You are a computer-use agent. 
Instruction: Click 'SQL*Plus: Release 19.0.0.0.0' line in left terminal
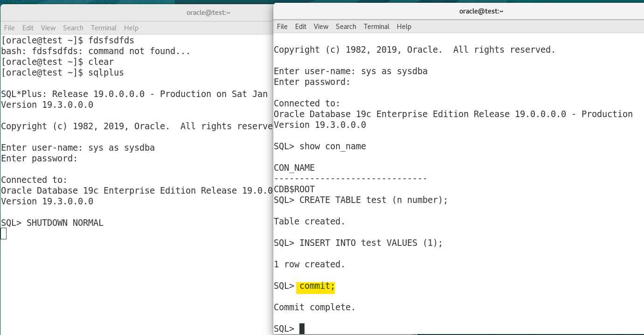click(x=134, y=94)
